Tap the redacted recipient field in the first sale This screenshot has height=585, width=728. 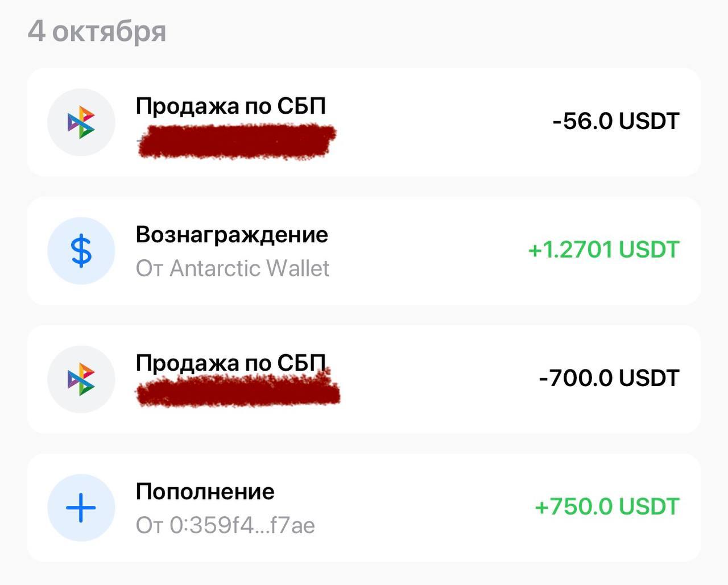tap(236, 141)
